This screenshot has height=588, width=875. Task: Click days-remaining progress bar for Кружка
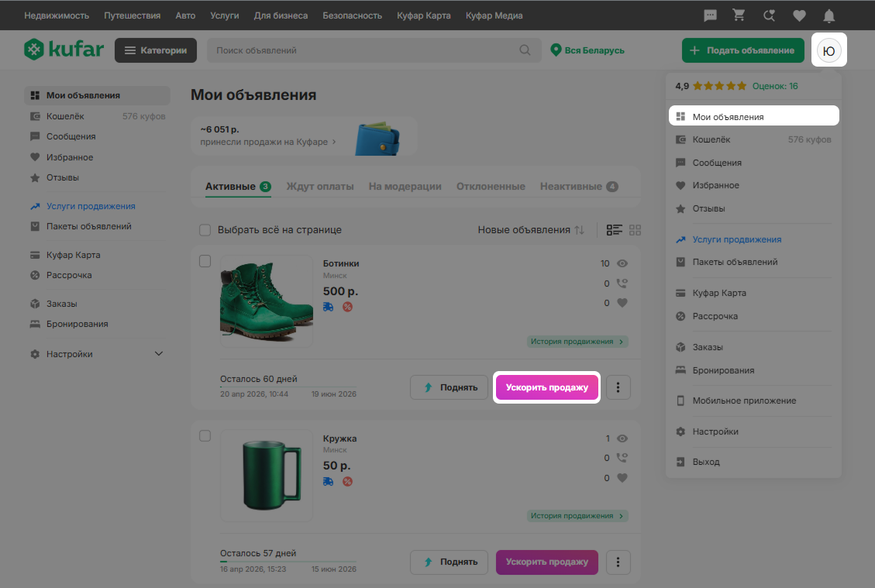pos(288,561)
